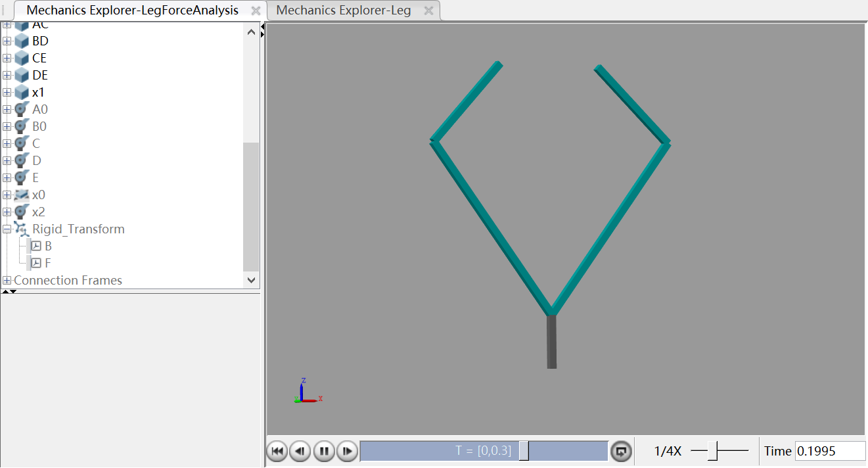The width and height of the screenshot is (868, 468).
Task: Rewind animation to the start
Action: (x=277, y=451)
